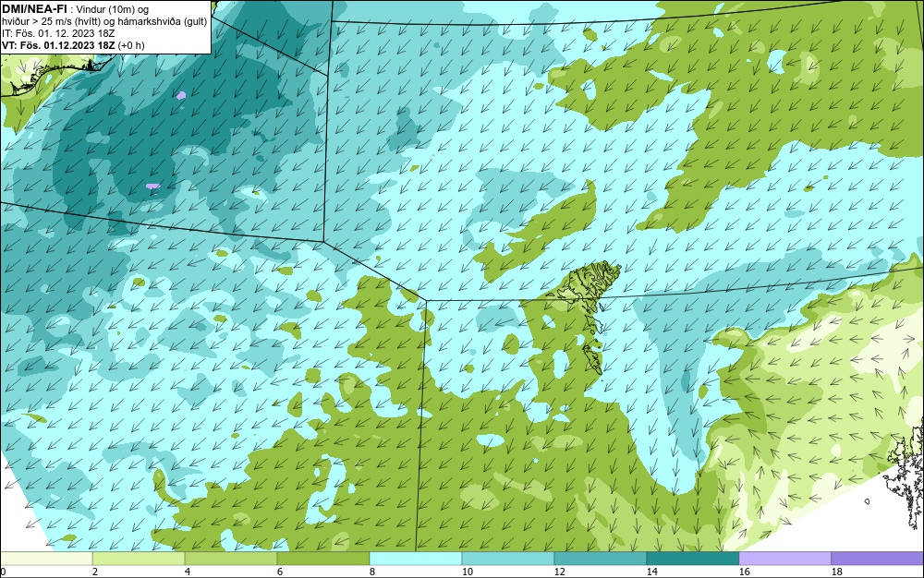The image size is (924, 578).
Task: Click the 'IT: Fös. 01. 12. 2023 18Z' line
Action: (x=58, y=33)
